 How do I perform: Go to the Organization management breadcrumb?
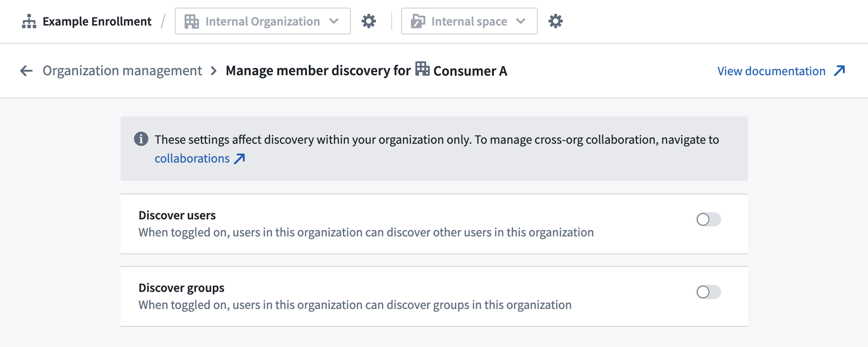pyautogui.click(x=122, y=71)
